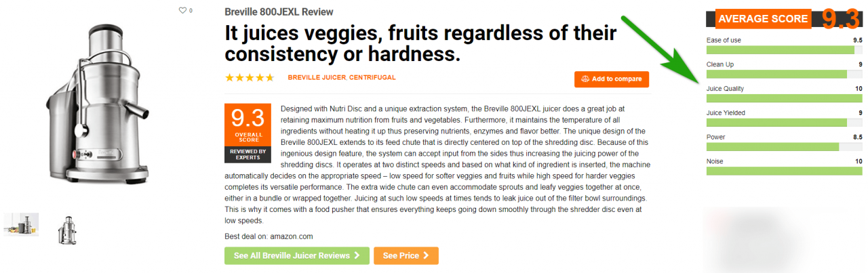The width and height of the screenshot is (868, 273).
Task: Click the 9.3 overall score badge
Action: [248, 133]
